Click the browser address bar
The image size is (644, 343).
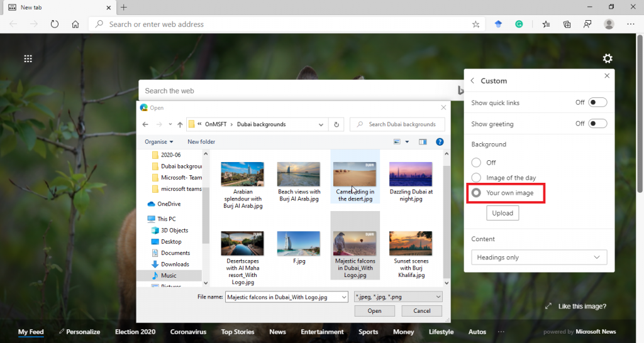(x=287, y=24)
